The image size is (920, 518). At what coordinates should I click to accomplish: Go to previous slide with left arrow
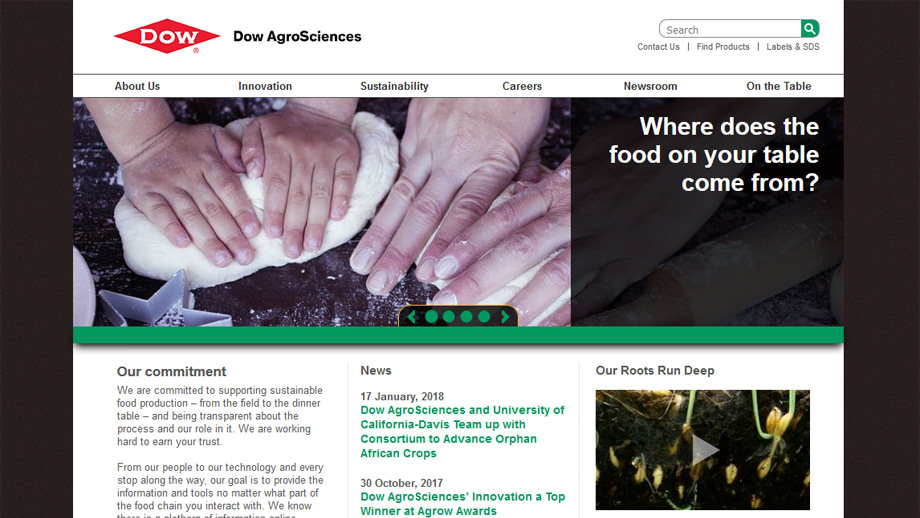412,317
